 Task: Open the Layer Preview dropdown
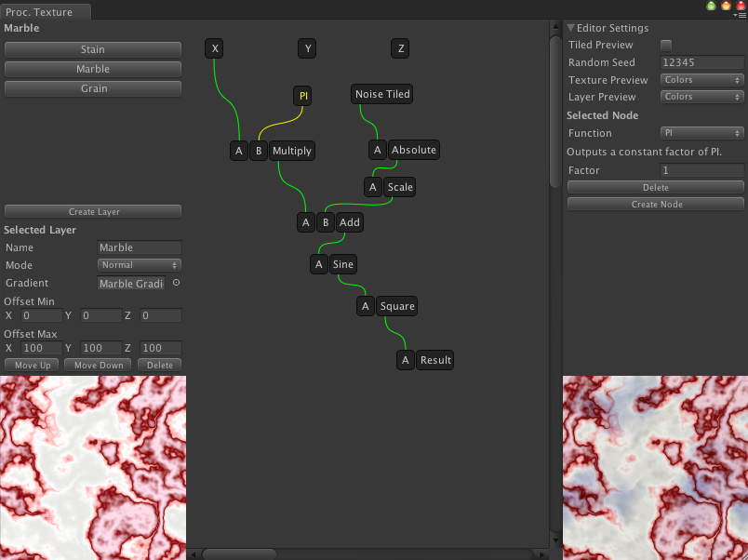pos(701,97)
